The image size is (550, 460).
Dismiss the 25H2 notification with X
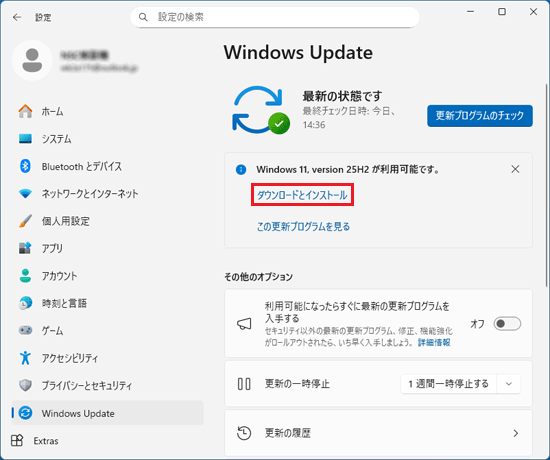click(515, 169)
